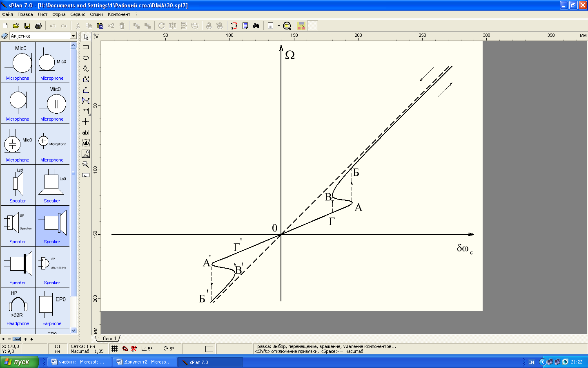The image size is (588, 368).
Task: Click the line style preview in status bar
Action: tap(193, 349)
